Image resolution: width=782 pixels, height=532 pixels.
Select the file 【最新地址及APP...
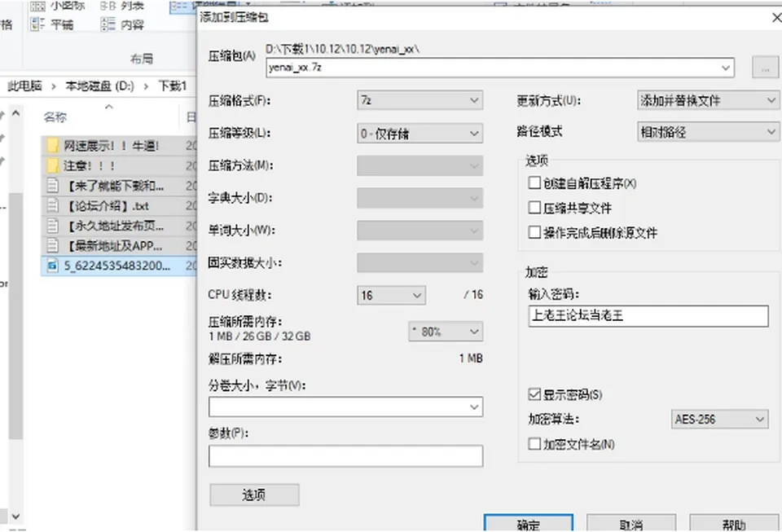tap(119, 245)
